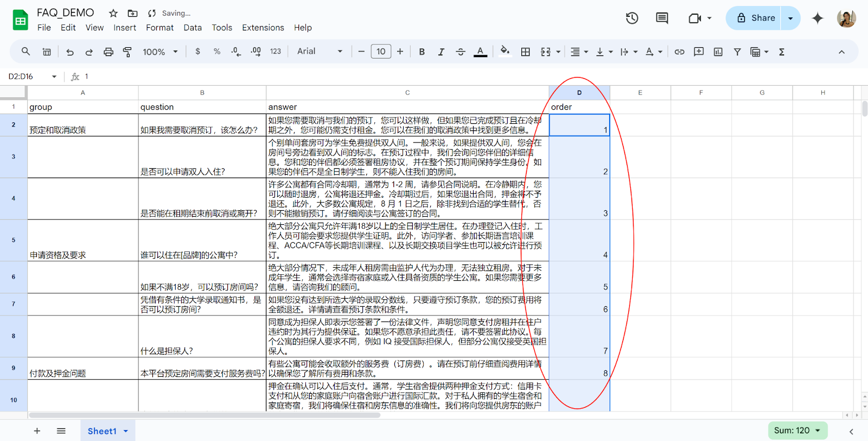Click the Name box showing D2:D16
The height and width of the screenshot is (441, 868).
[27, 77]
